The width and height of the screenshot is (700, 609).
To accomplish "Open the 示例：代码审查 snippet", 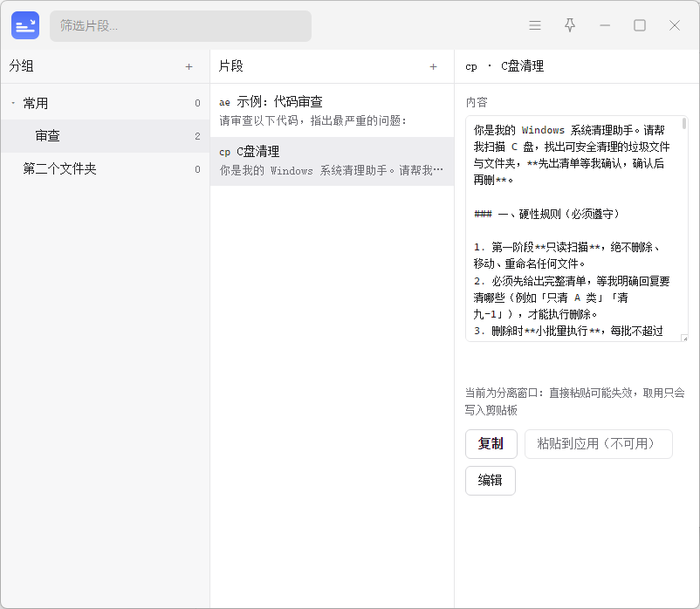I will pos(333,111).
